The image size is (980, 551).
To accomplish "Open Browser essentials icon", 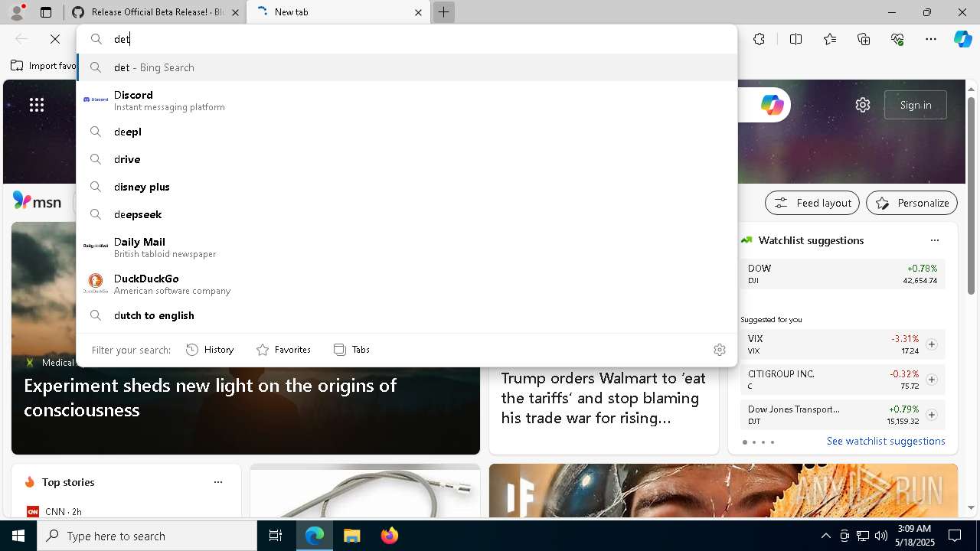I will click(x=897, y=39).
